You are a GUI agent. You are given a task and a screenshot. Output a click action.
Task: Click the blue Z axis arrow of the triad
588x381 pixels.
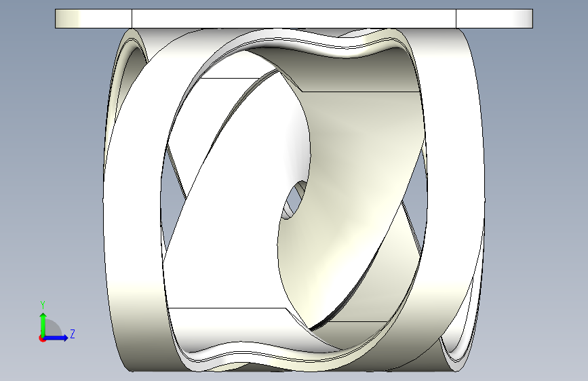(56, 338)
